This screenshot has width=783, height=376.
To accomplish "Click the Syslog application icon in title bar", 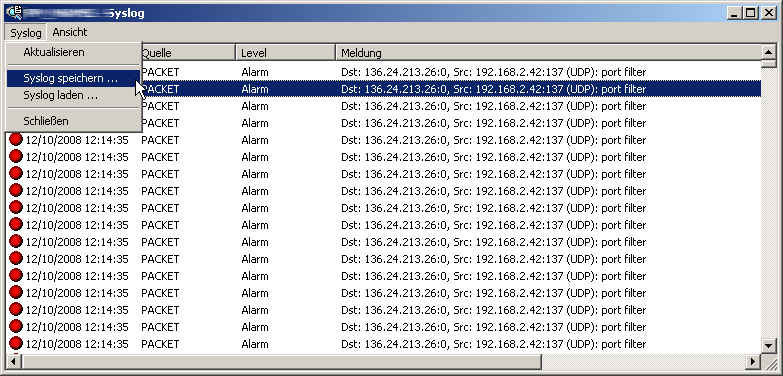I will pyautogui.click(x=15, y=12).
